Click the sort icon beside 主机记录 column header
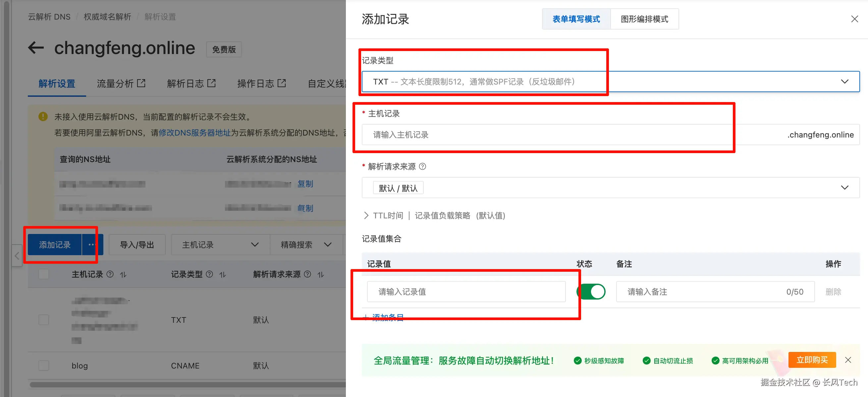 point(123,275)
